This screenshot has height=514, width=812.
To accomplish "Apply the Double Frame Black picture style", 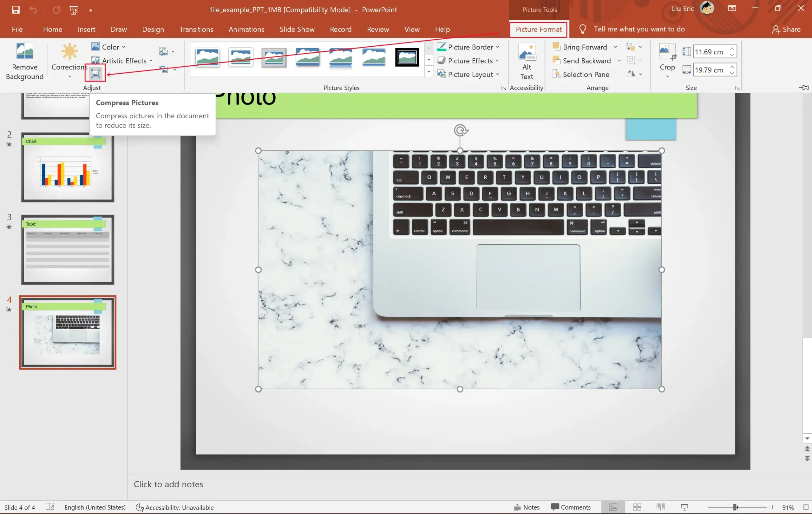I will pyautogui.click(x=407, y=57).
